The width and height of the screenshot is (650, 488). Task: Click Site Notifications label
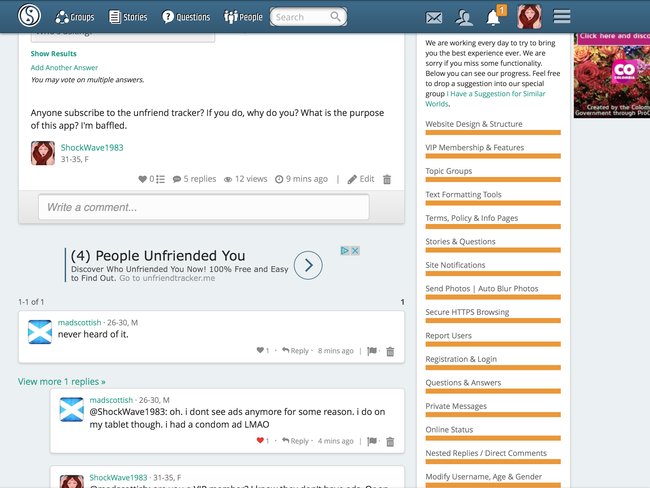[455, 265]
